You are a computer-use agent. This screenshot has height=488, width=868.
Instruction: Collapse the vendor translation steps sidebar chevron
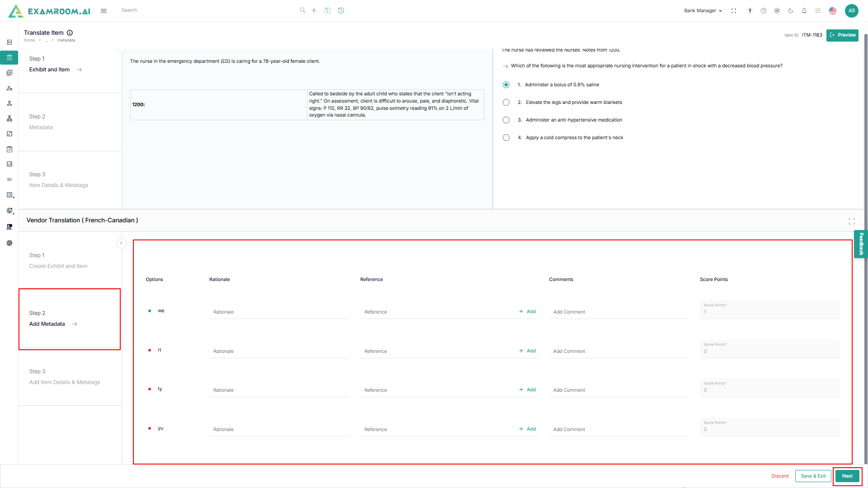(x=121, y=243)
